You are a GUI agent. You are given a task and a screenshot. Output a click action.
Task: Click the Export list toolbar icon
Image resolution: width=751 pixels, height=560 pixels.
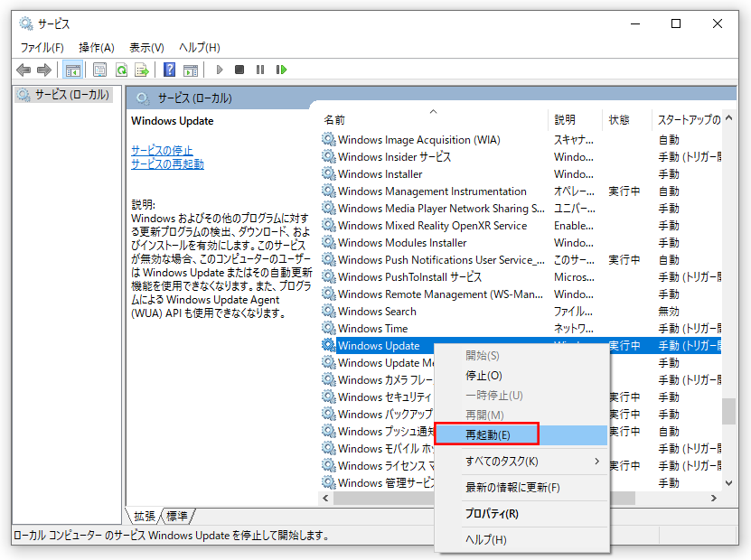[142, 70]
